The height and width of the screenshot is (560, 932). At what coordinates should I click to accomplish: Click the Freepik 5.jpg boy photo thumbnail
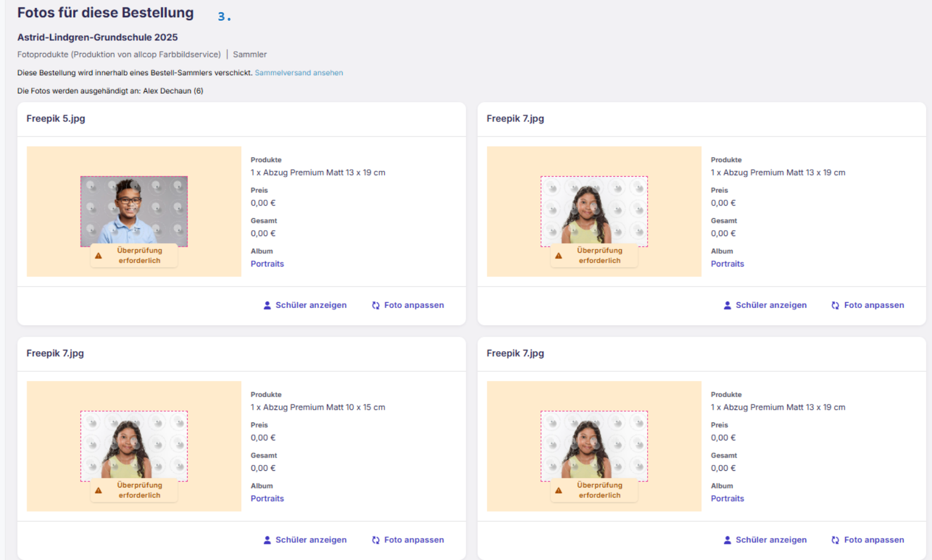134,211
